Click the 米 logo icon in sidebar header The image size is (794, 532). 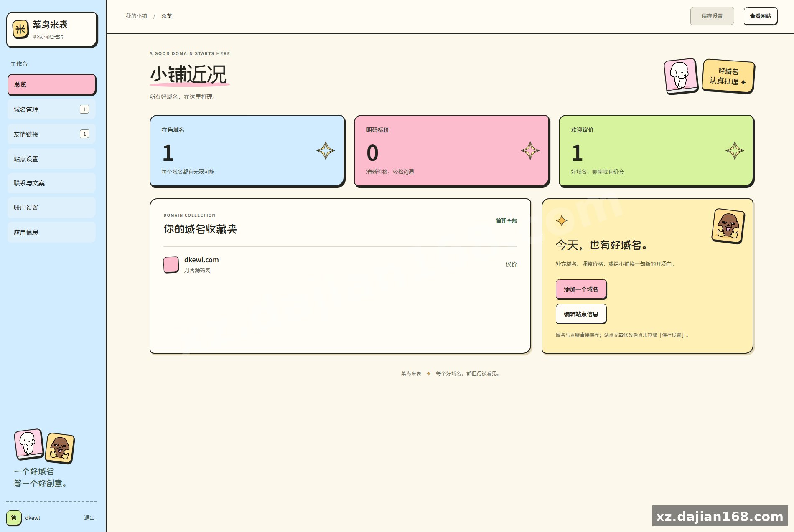click(x=20, y=29)
